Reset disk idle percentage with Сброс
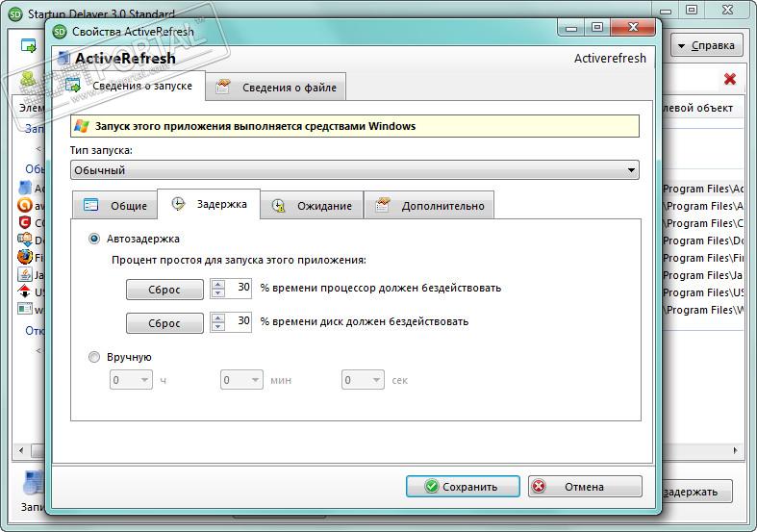 pos(164,323)
